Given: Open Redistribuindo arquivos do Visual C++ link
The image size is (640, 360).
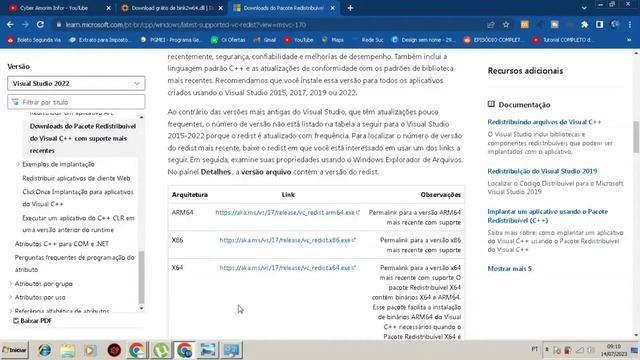Looking at the screenshot, I should click(544, 122).
